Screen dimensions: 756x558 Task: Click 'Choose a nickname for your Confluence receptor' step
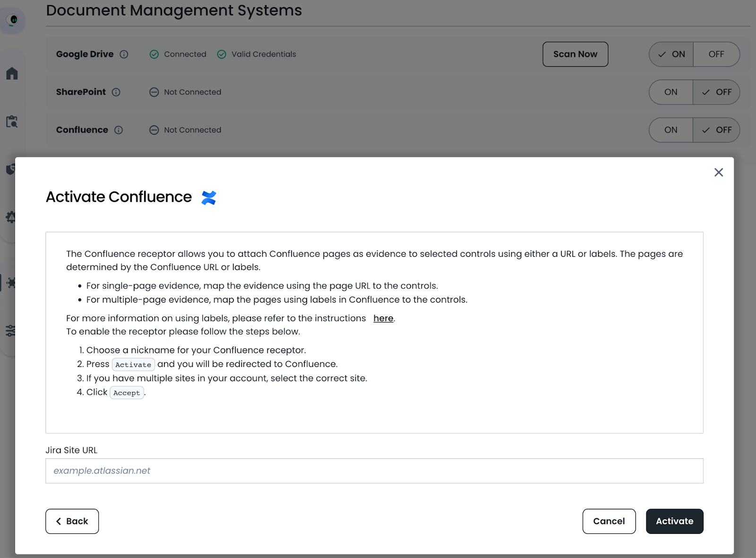click(x=196, y=350)
